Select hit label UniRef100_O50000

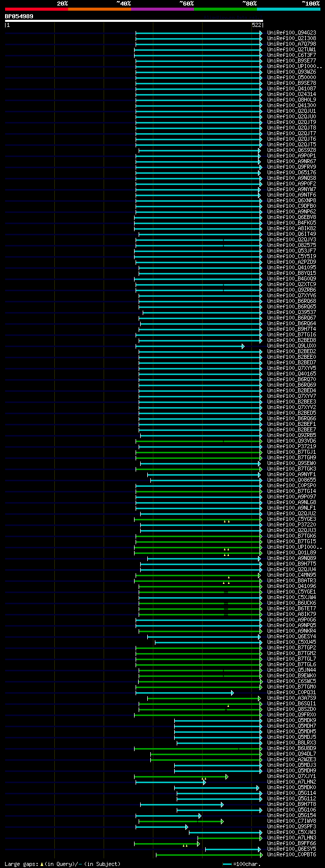pos(291,78)
